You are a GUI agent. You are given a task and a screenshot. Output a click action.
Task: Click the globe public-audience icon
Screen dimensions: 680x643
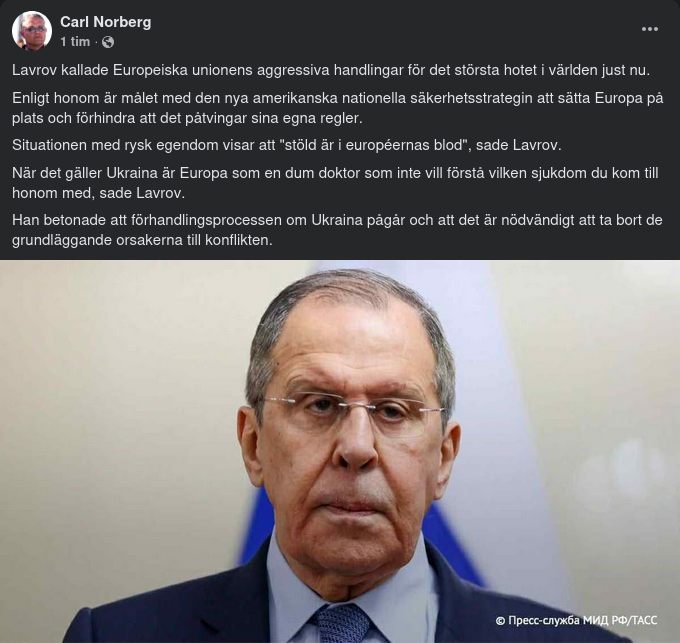coord(108,42)
